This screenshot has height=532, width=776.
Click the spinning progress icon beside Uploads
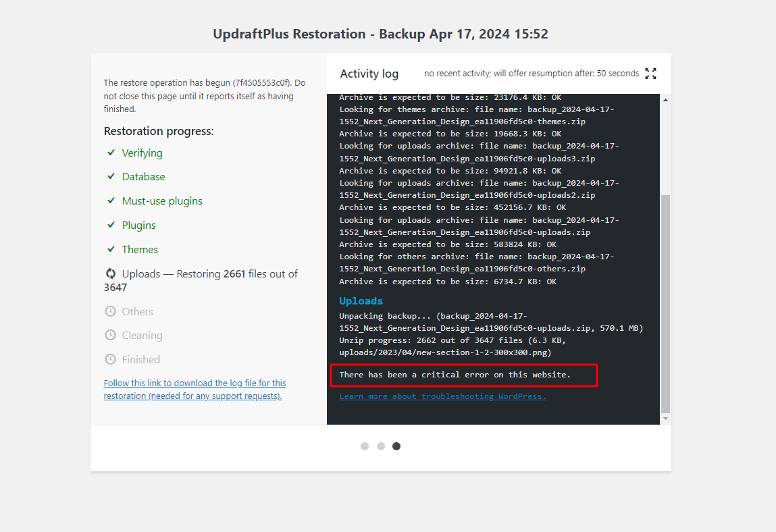(x=111, y=273)
